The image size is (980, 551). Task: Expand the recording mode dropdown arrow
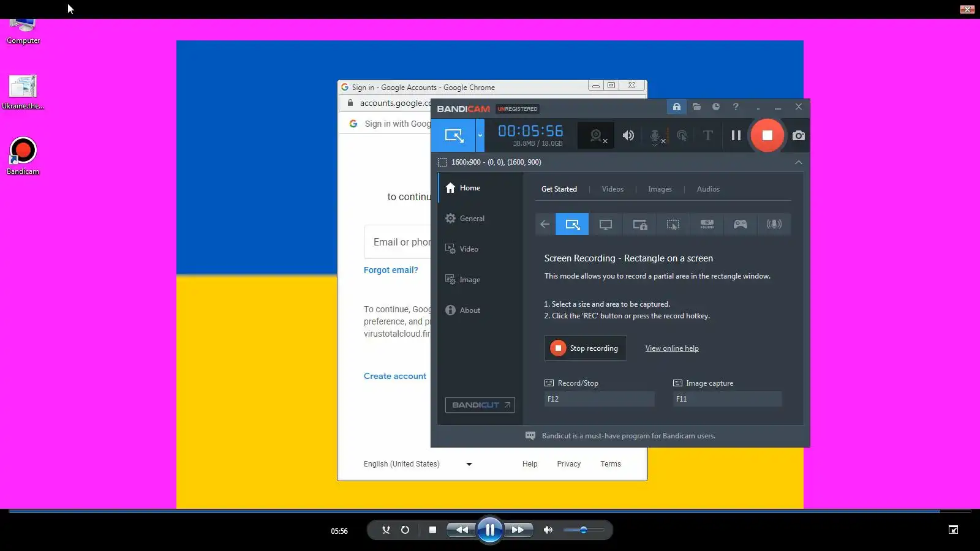pos(480,135)
